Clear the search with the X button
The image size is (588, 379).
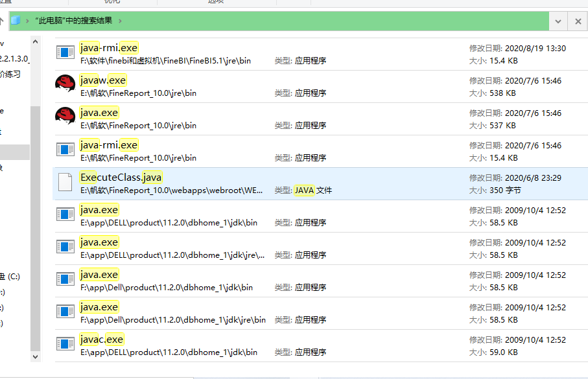coord(578,21)
